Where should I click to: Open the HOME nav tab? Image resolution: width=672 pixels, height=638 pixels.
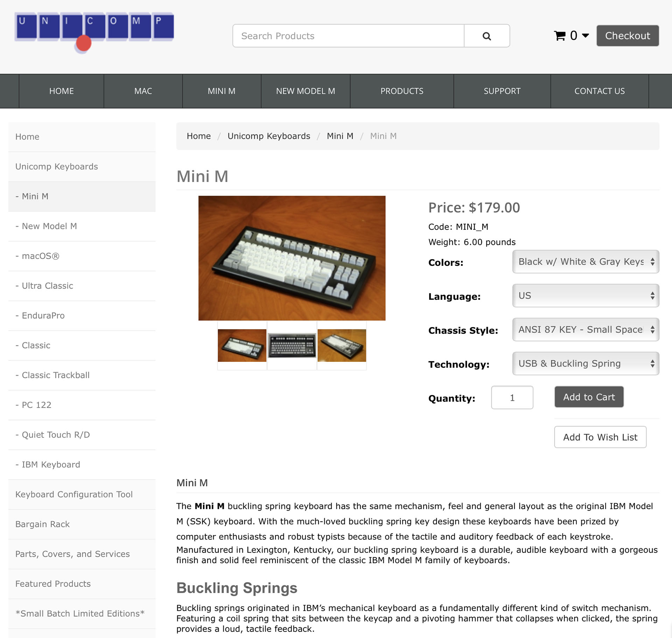(61, 91)
